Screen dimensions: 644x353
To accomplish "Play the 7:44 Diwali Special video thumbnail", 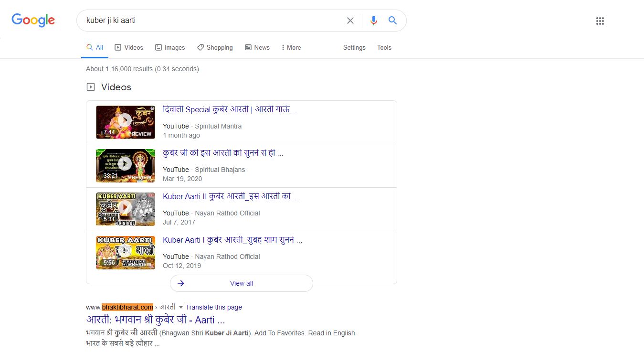I will tap(125, 122).
